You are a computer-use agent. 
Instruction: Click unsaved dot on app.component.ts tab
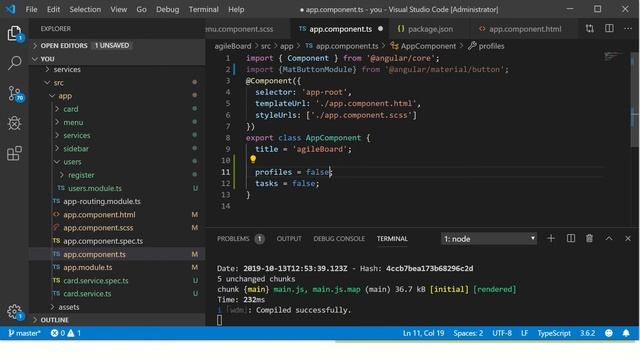click(x=380, y=29)
